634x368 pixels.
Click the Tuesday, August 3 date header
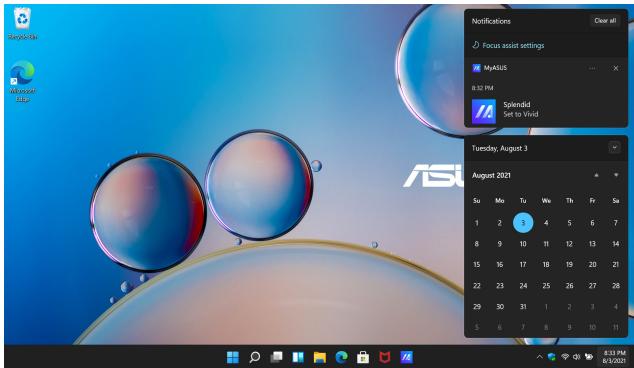500,148
